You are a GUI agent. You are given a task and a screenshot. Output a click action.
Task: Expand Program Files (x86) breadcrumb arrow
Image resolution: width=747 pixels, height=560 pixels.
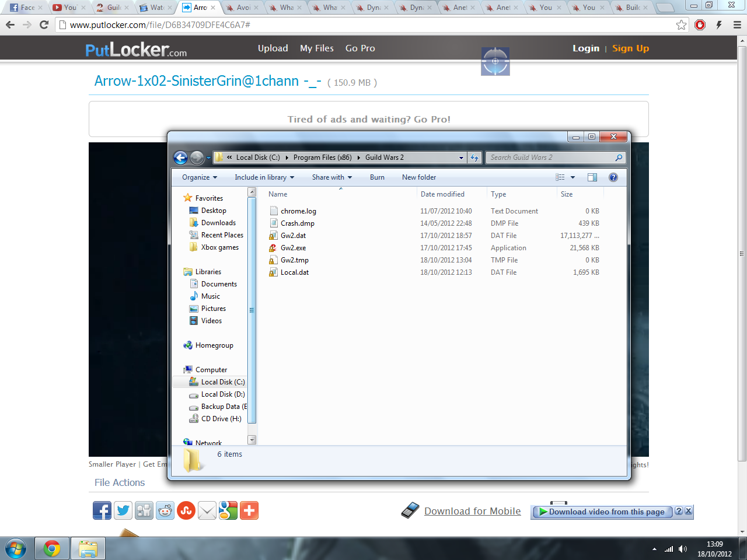point(358,157)
